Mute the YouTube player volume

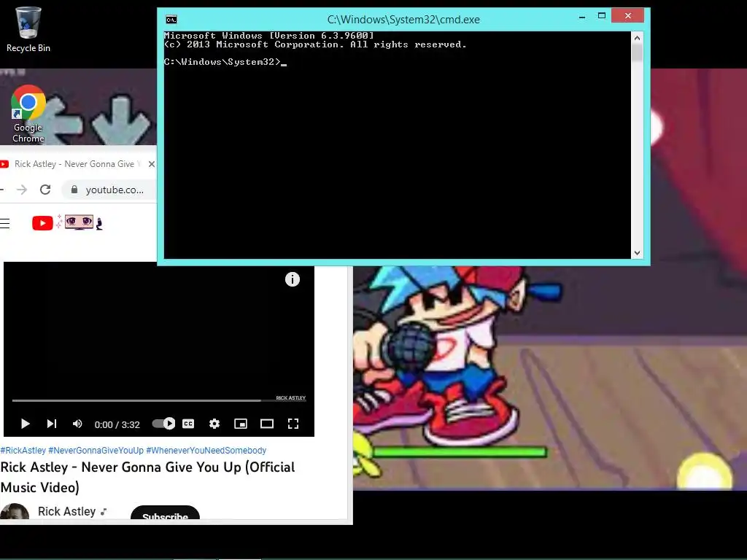click(x=77, y=424)
